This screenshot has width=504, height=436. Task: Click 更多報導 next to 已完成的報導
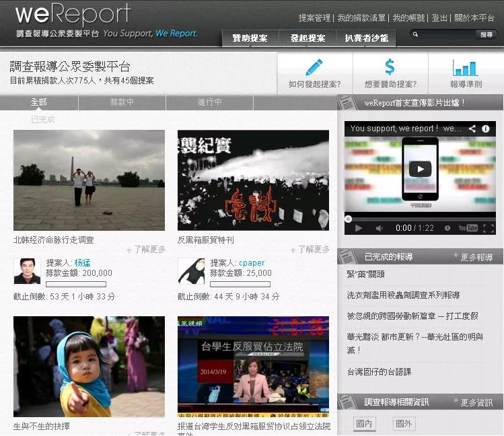474,257
